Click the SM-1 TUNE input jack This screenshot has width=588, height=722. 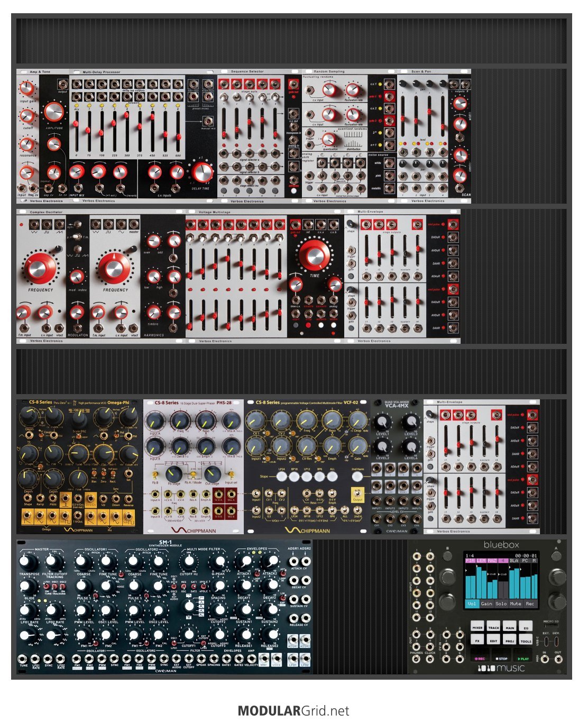pyautogui.click(x=22, y=659)
